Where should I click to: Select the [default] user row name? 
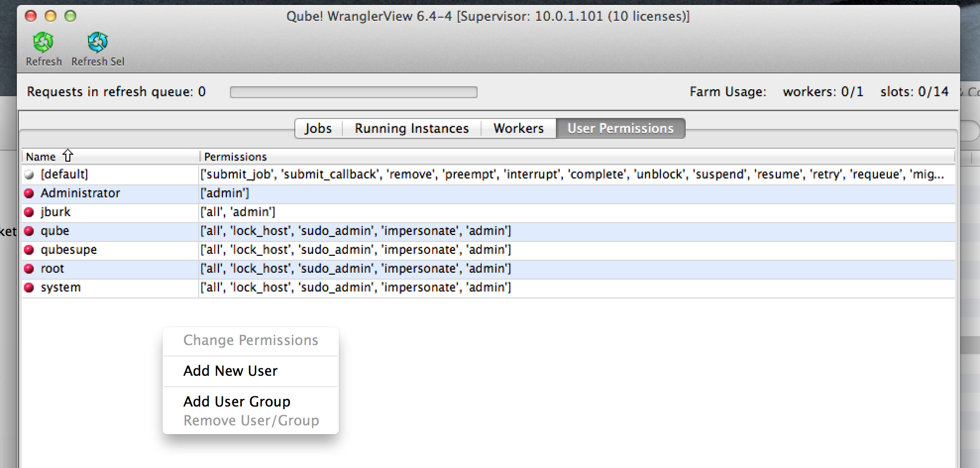[x=64, y=175]
